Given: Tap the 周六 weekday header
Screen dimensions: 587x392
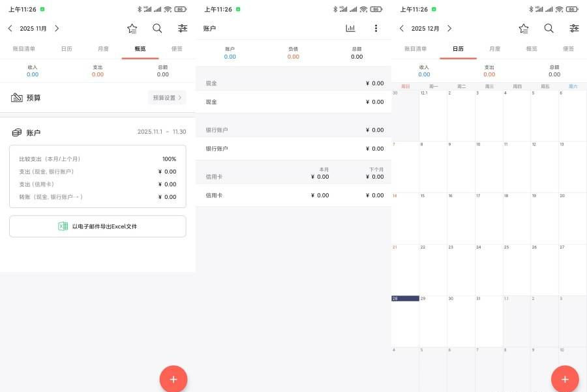Looking at the screenshot, I should (573, 87).
